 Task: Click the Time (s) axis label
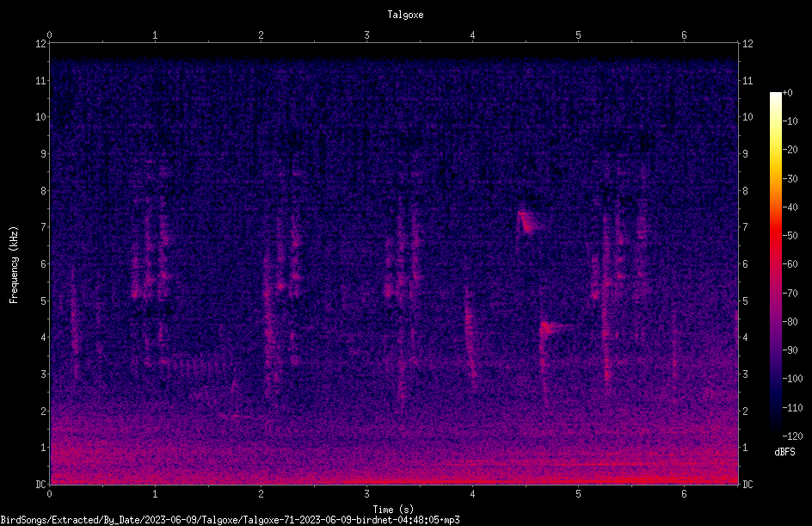click(393, 510)
